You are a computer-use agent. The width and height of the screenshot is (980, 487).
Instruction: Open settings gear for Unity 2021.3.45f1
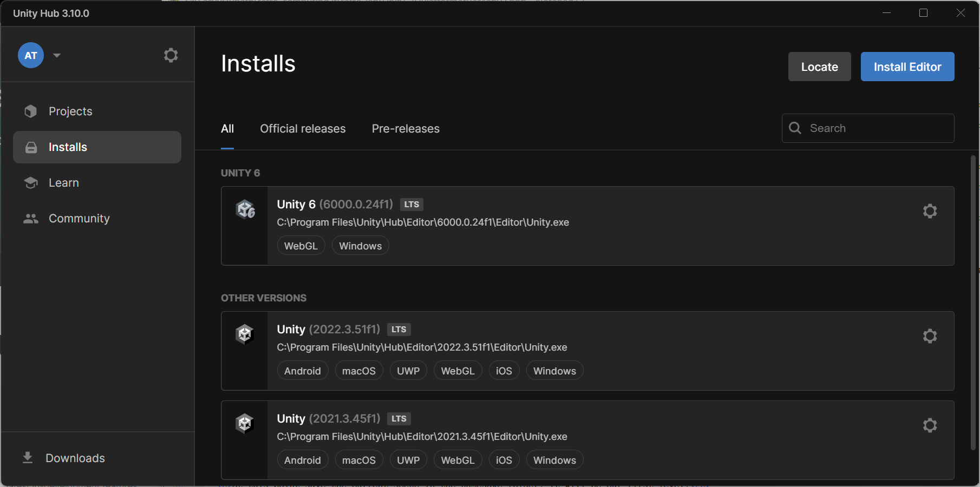point(930,425)
